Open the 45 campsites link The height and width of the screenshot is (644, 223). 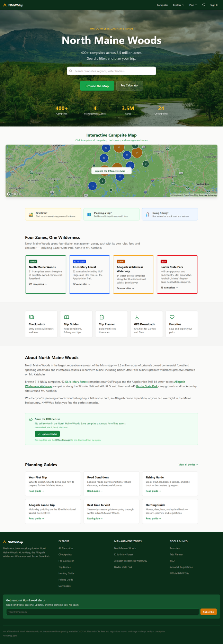pyautogui.click(x=169, y=288)
